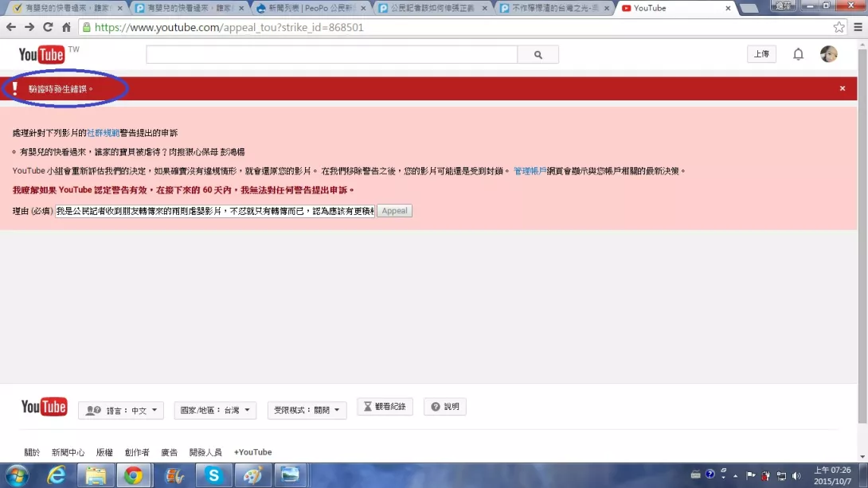Open File Explorer from the taskbar

coord(96,475)
